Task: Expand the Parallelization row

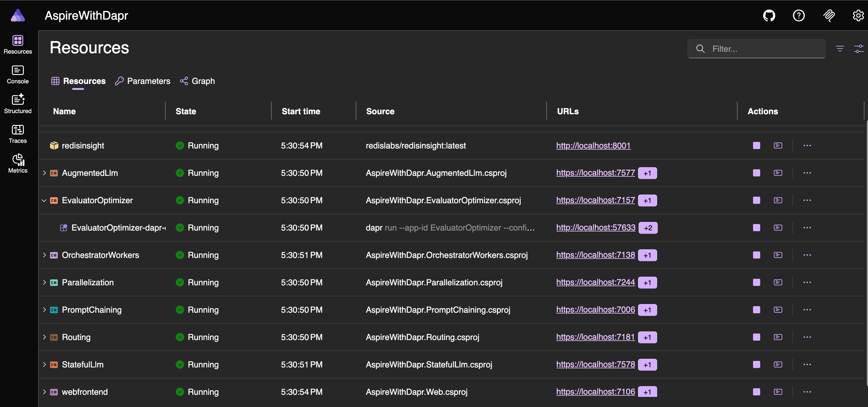Action: 44,282
